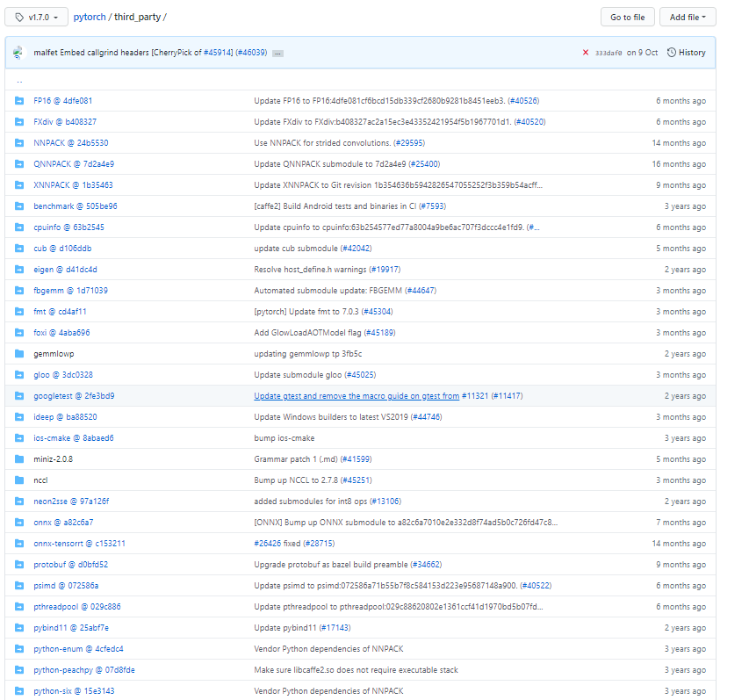The image size is (749, 700).
Task: Click malfet's avatar image
Action: pos(18,53)
